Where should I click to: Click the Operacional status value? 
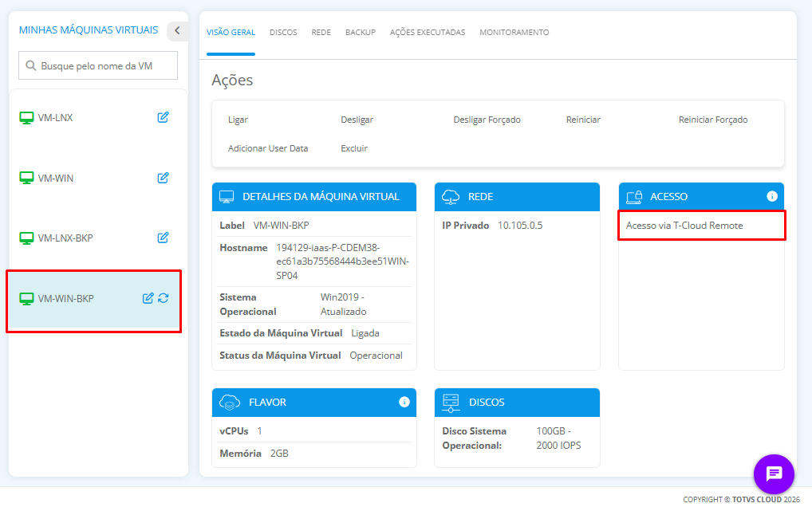(x=376, y=356)
